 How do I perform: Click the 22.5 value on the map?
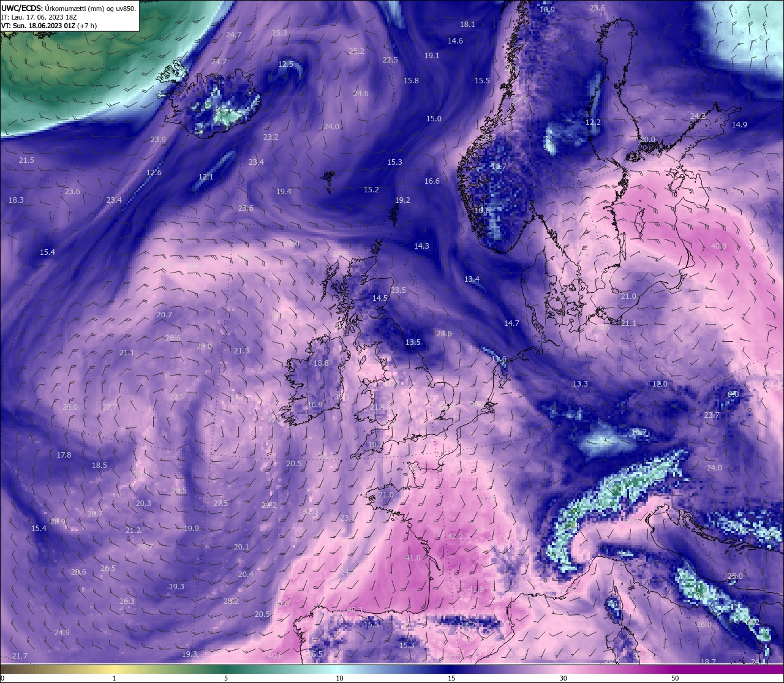tap(390, 60)
